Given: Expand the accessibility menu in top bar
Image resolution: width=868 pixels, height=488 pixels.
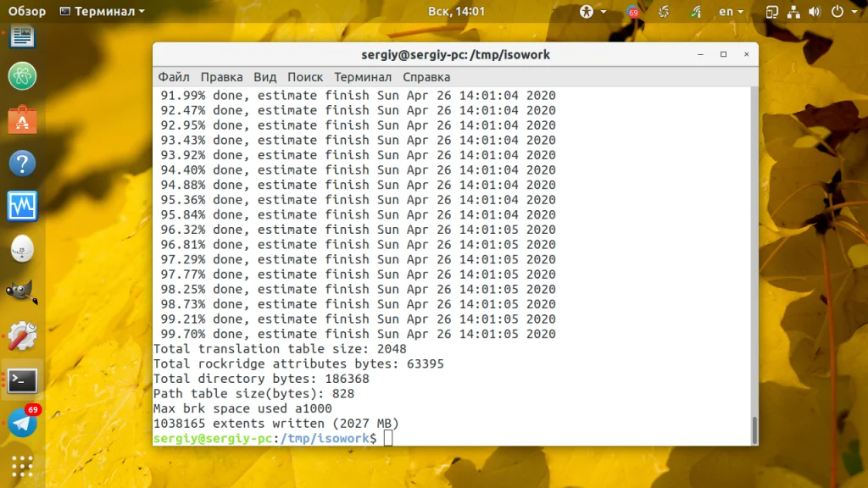Looking at the screenshot, I should [x=593, y=11].
